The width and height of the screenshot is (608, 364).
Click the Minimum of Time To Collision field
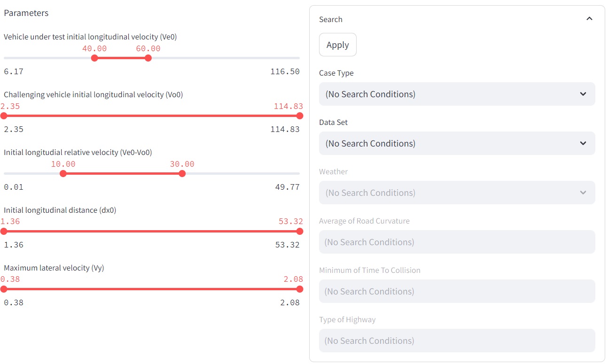pos(457,291)
